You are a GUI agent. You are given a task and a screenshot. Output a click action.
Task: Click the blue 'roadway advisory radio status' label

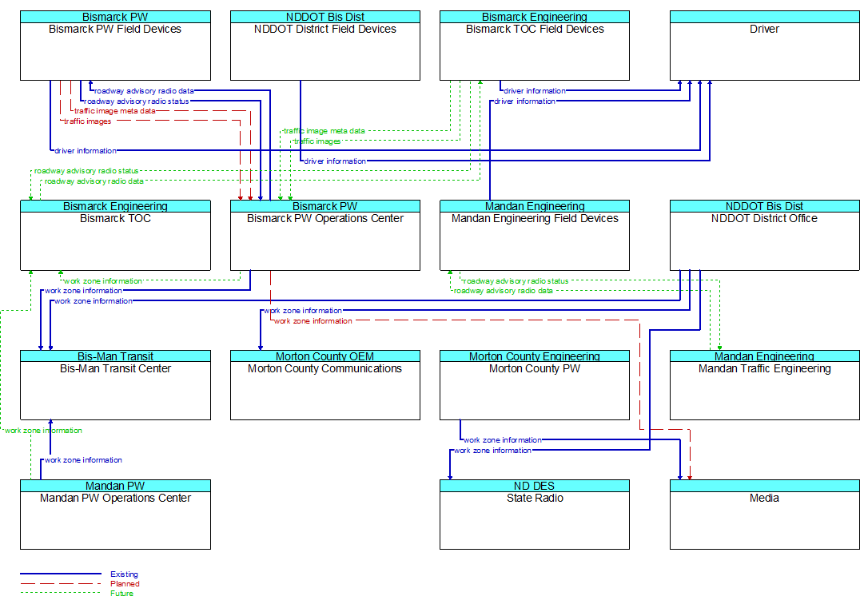[137, 101]
